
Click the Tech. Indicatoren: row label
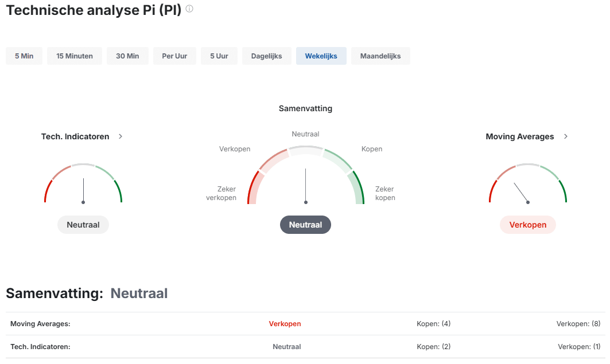(x=41, y=347)
